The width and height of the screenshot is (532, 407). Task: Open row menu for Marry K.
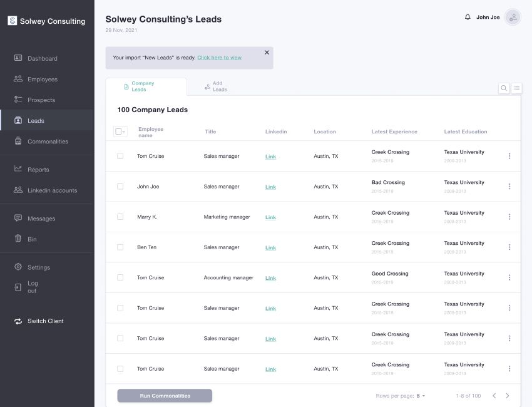[509, 217]
